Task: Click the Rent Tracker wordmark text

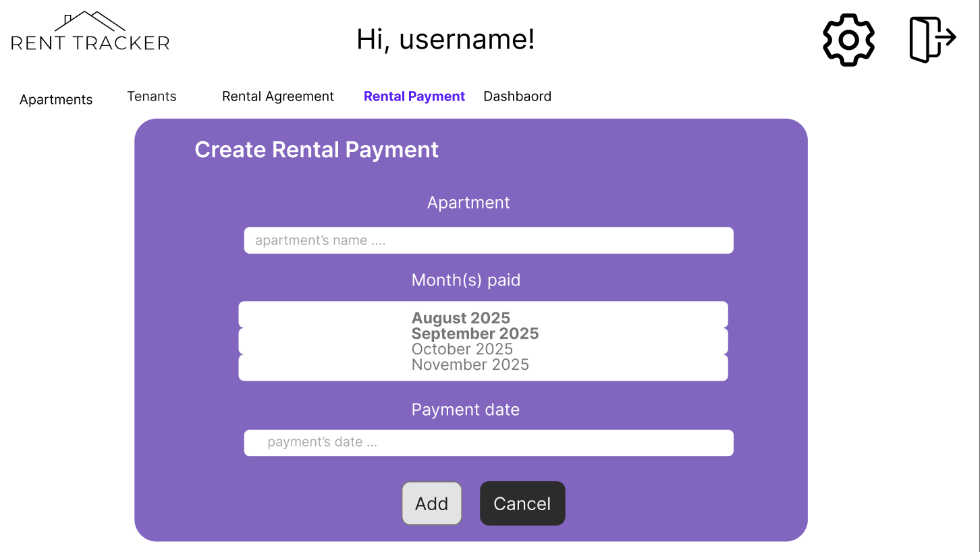Action: [x=89, y=43]
